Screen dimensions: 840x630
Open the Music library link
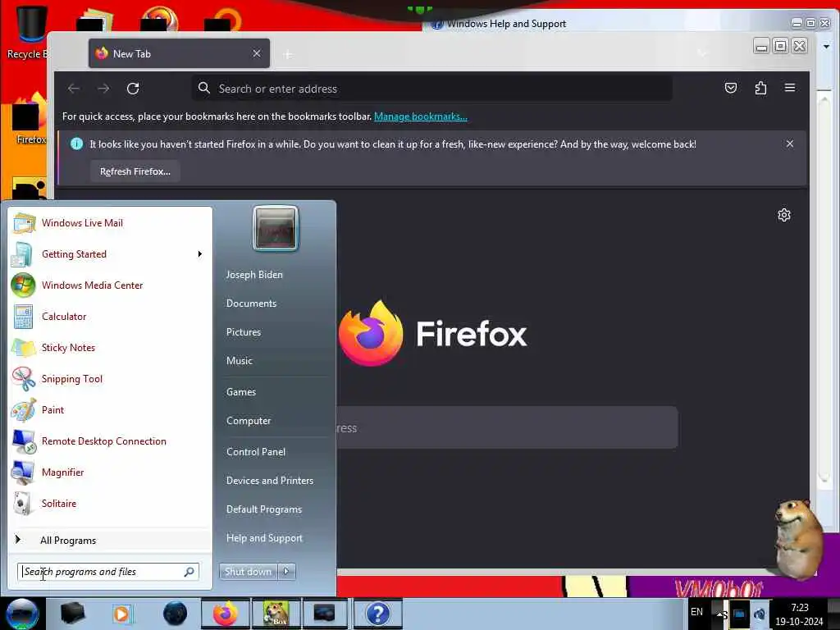(240, 361)
